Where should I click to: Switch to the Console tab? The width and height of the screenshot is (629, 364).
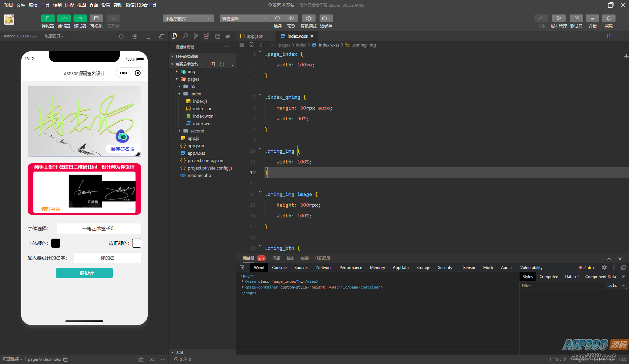click(279, 268)
